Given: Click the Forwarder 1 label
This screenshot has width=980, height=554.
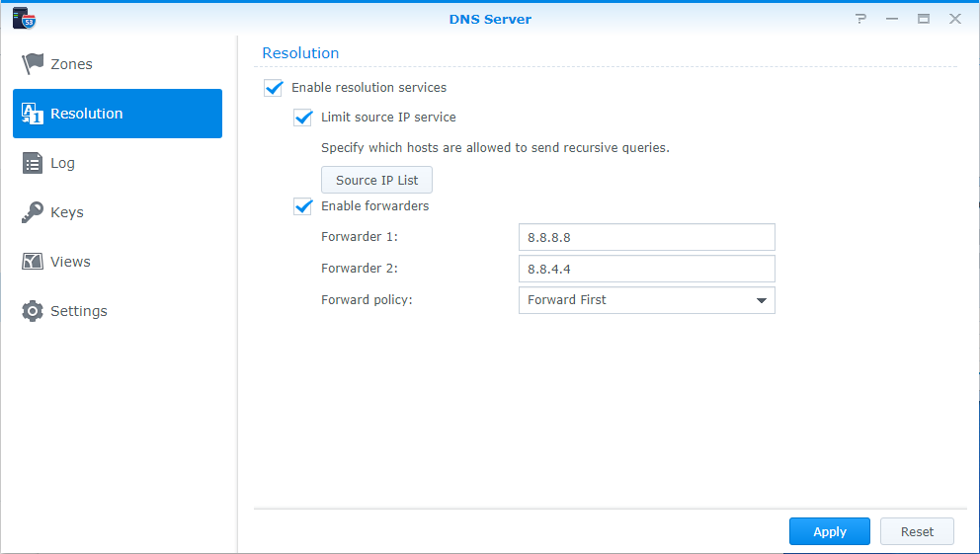Looking at the screenshot, I should [x=360, y=237].
